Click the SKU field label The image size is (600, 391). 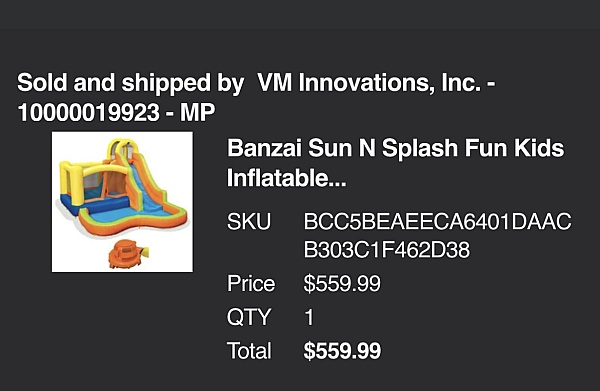(249, 222)
